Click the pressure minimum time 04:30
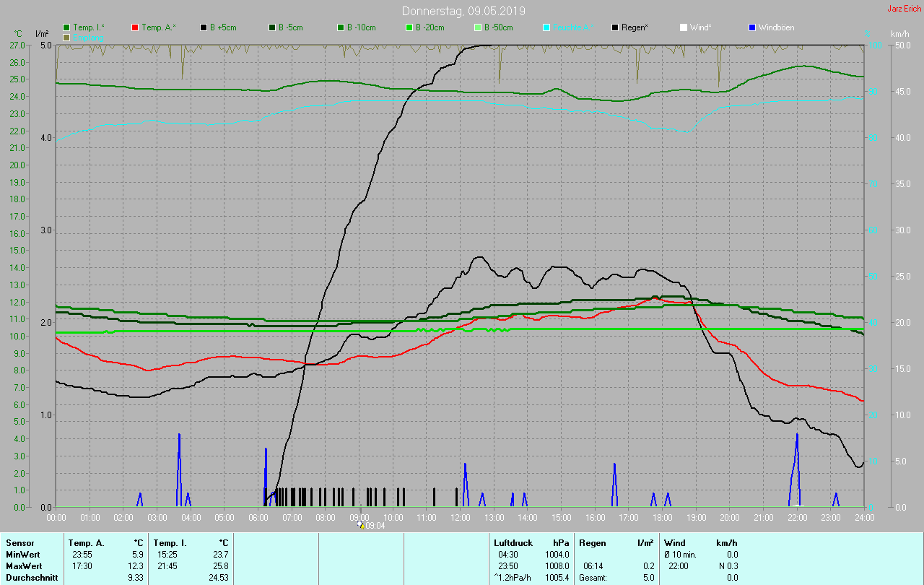The image size is (924, 585). click(509, 555)
